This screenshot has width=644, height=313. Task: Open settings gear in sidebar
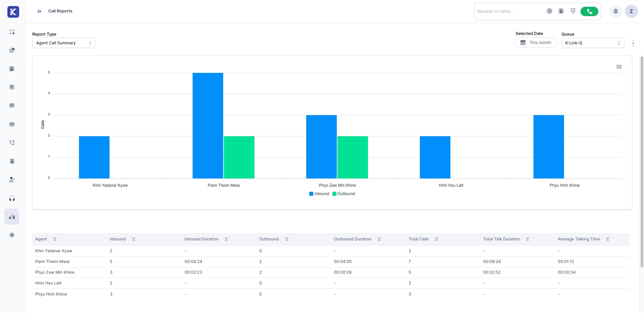click(x=12, y=235)
